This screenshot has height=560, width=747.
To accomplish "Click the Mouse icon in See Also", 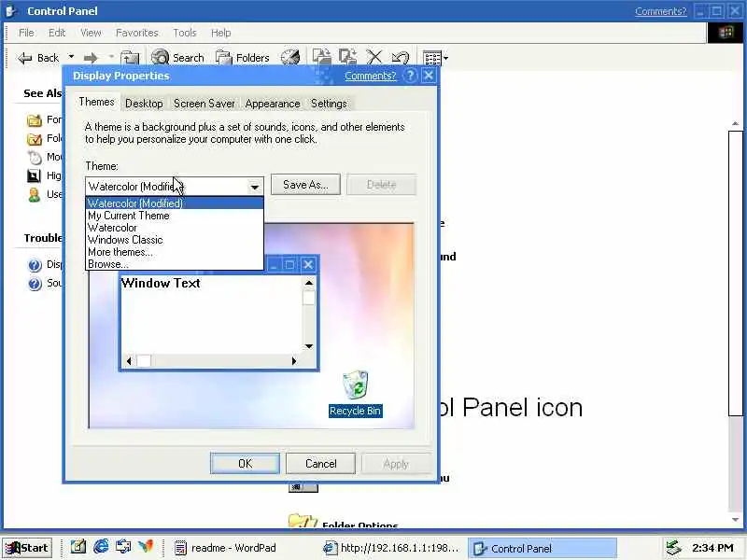I will point(35,157).
